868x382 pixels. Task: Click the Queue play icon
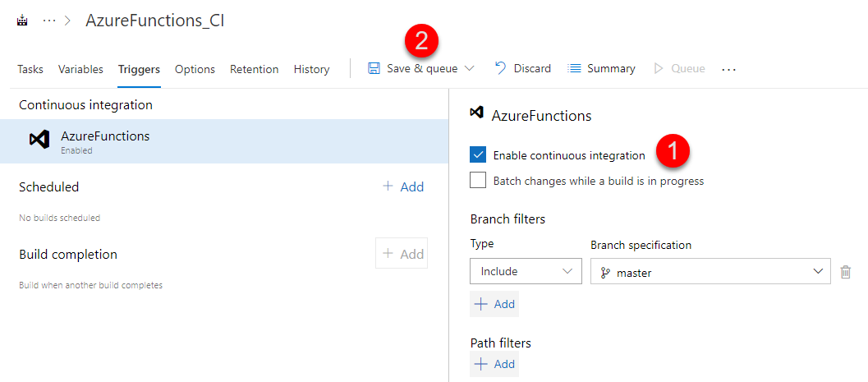(659, 69)
